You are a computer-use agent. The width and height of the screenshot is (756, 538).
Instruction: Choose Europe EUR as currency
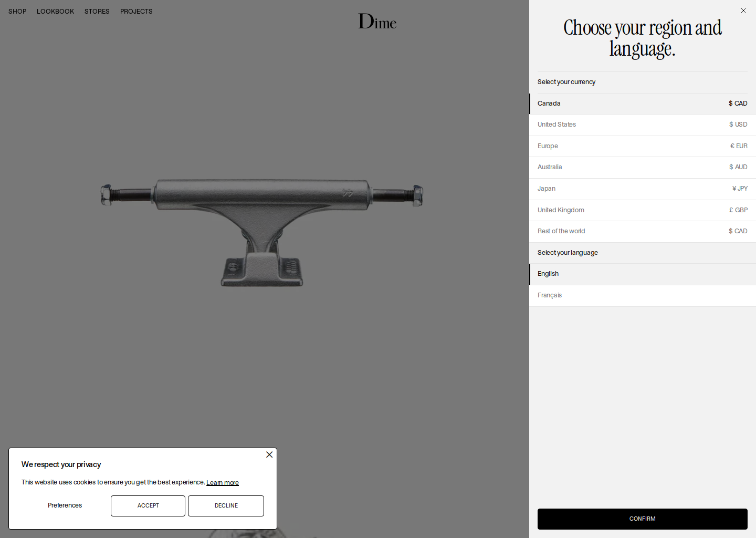coord(642,146)
